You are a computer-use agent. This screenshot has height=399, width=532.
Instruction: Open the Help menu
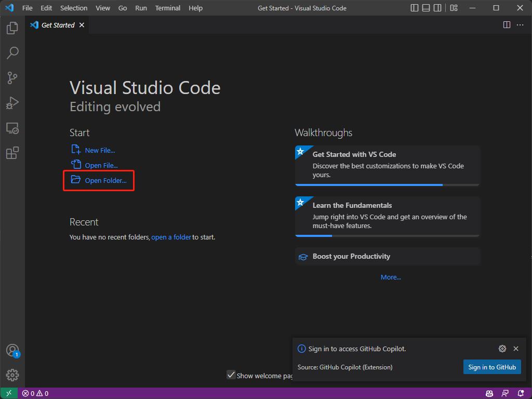195,8
